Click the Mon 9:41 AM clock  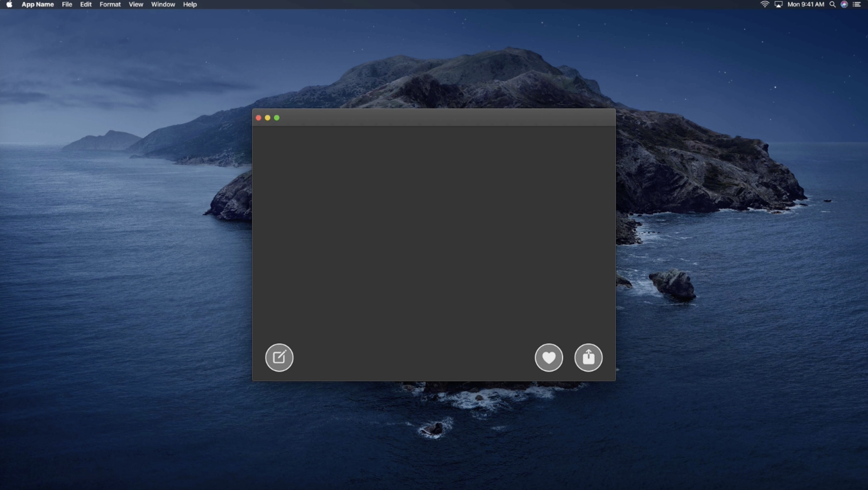(x=805, y=4)
